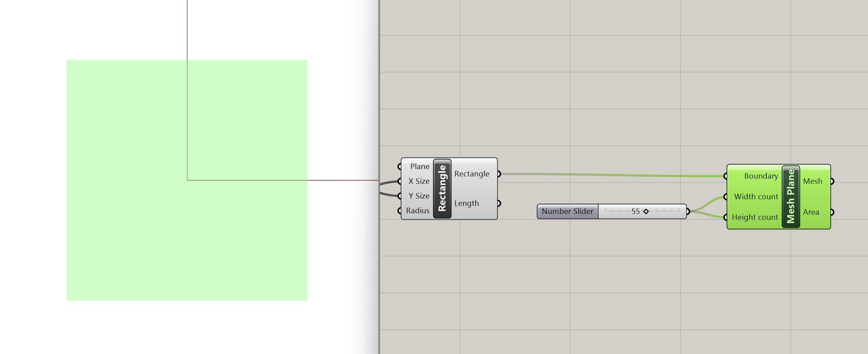
Task: Click the Number Slider output grip
Action: click(688, 212)
